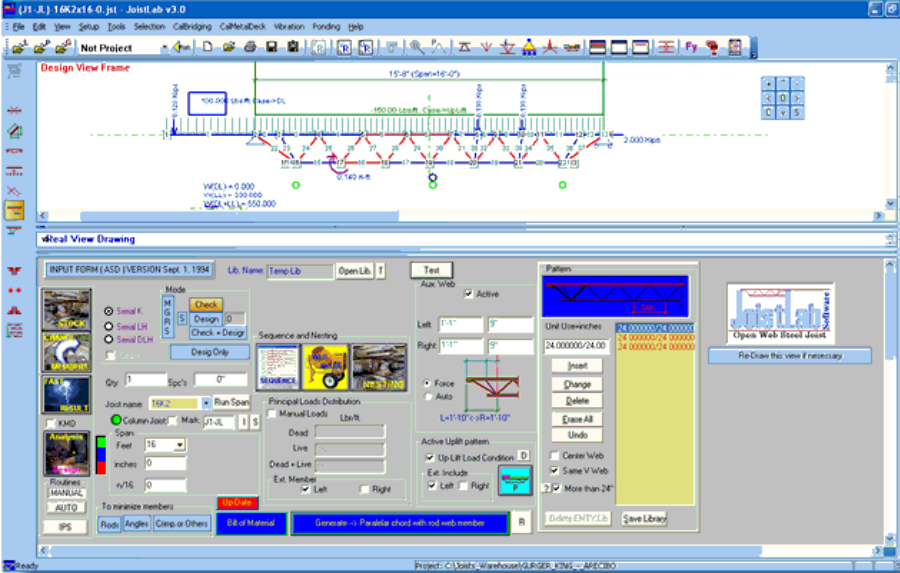Click the clipboard paste toolbar icon
Screen dimensions: 900x573
(x=293, y=47)
